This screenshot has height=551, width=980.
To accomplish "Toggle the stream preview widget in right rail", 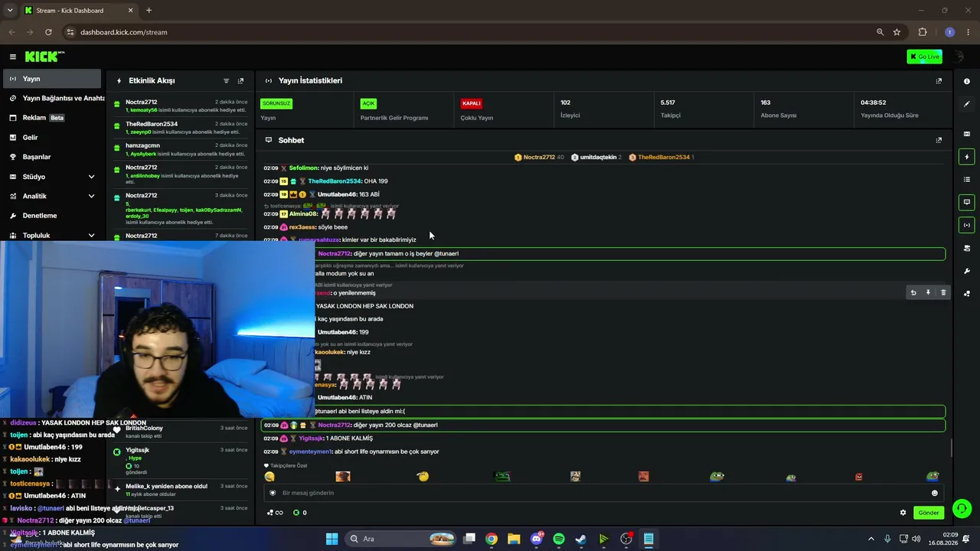I will tap(966, 134).
